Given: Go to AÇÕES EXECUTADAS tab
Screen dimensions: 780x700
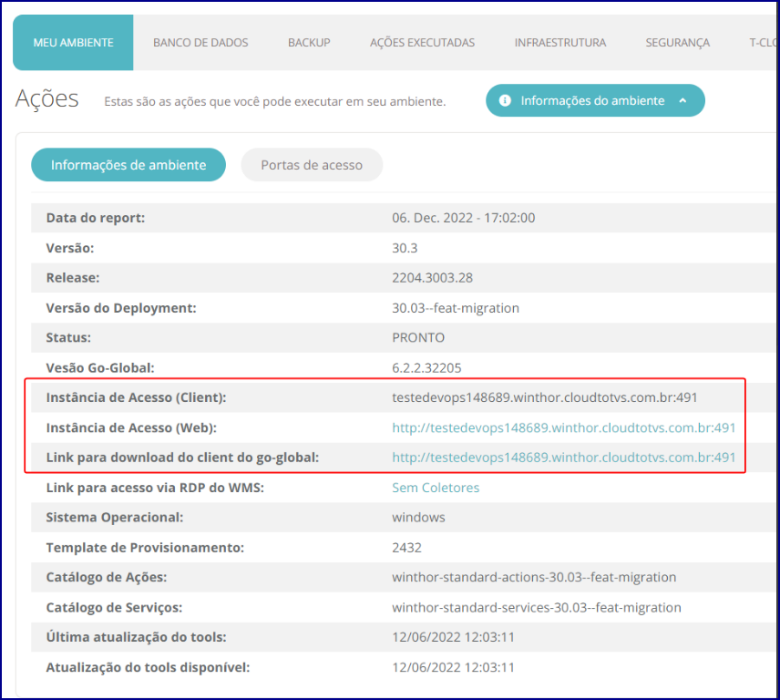Looking at the screenshot, I should coord(422,43).
